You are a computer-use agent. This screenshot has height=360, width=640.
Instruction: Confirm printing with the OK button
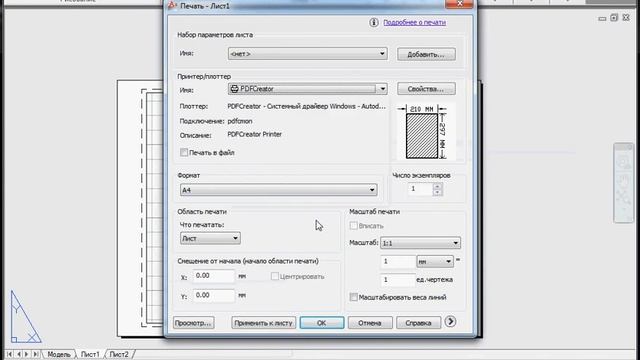pos(322,323)
